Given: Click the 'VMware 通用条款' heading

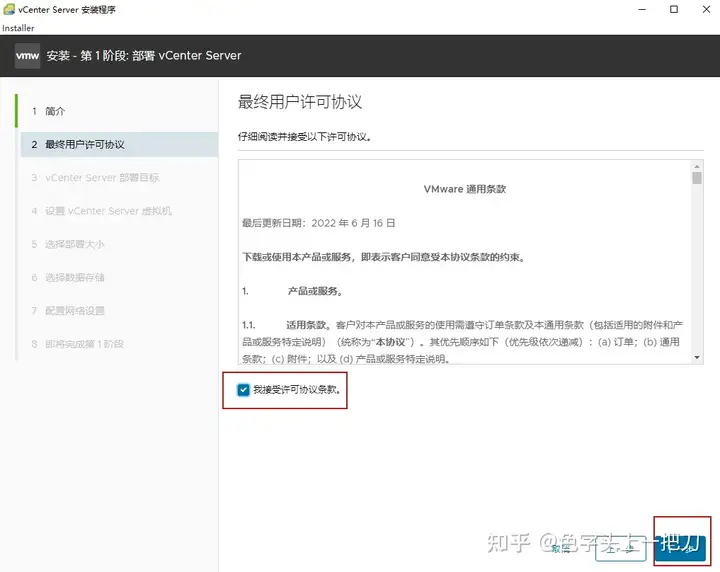Looking at the screenshot, I should (x=465, y=189).
